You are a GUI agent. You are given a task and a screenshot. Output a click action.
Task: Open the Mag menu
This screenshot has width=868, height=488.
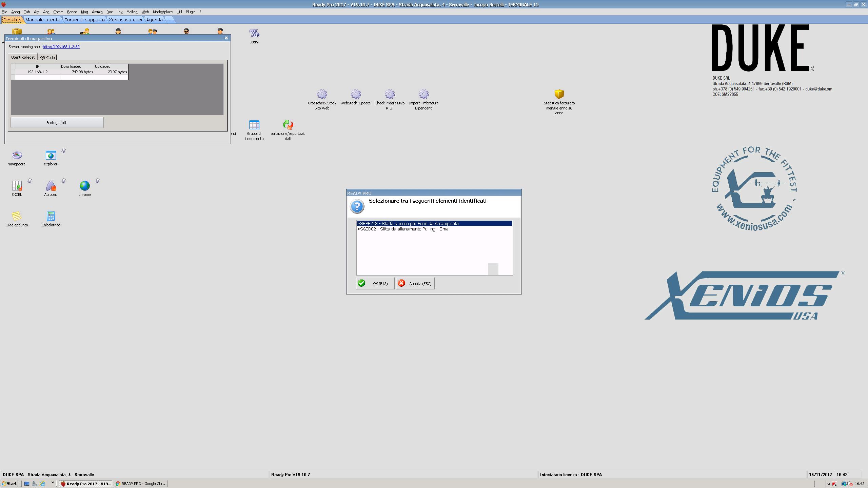[x=84, y=12]
